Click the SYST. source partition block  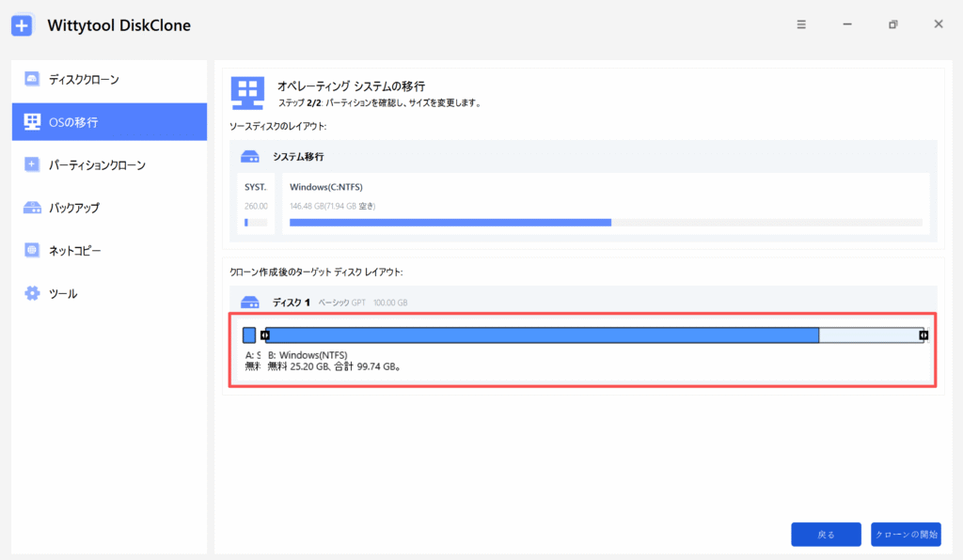[256, 204]
